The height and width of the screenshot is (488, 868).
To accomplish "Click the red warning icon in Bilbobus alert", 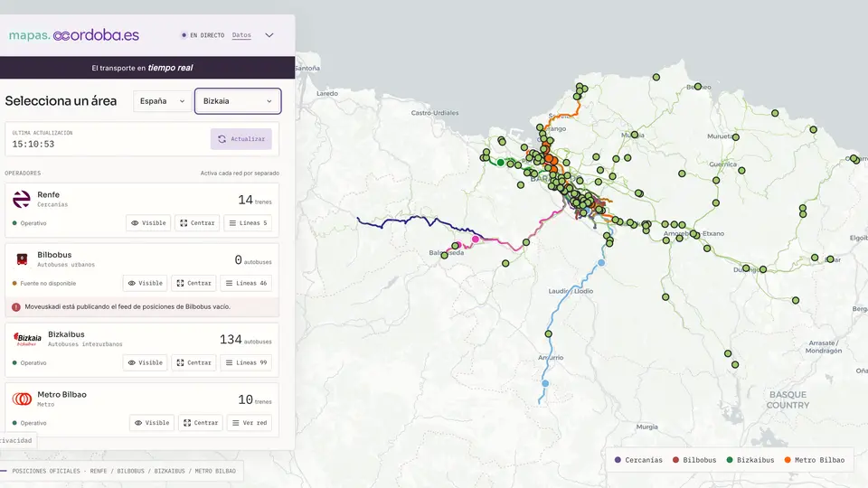I will [x=15, y=306].
